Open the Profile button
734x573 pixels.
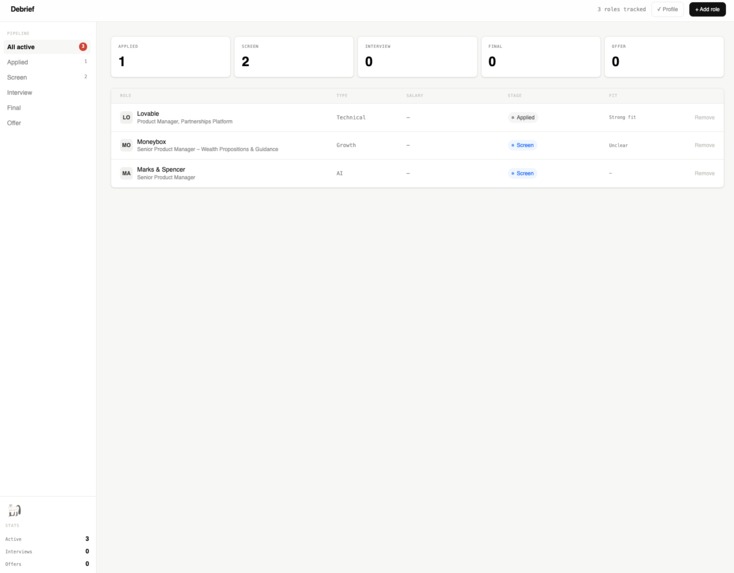click(x=667, y=9)
